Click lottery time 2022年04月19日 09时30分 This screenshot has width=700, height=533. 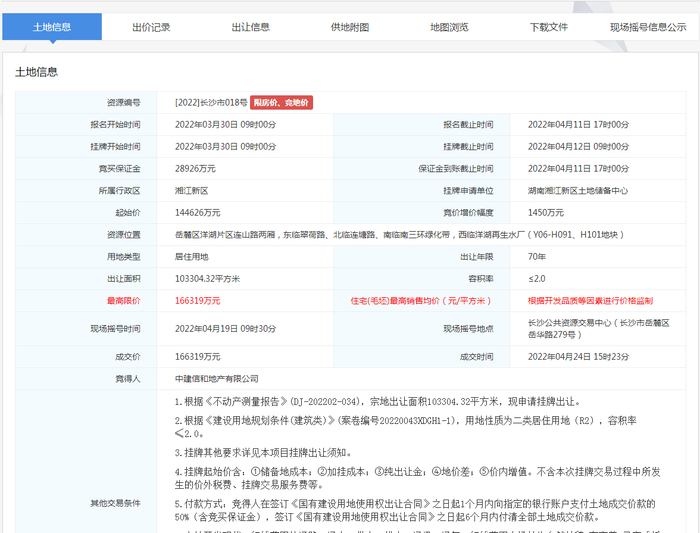point(225,329)
